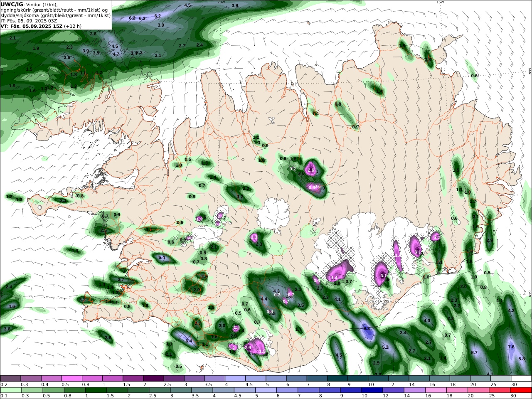Viewport: 532px width, 399px height.
Task: Click the 9.3 rainfall value off south coast
Action: pyautogui.click(x=367, y=329)
